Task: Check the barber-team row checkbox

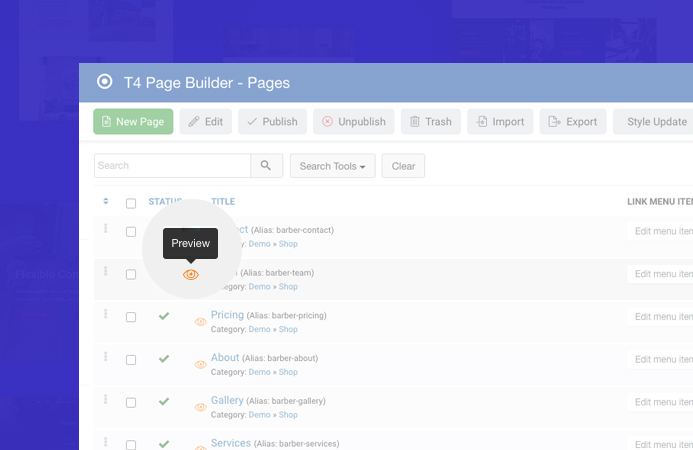Action: [131, 275]
